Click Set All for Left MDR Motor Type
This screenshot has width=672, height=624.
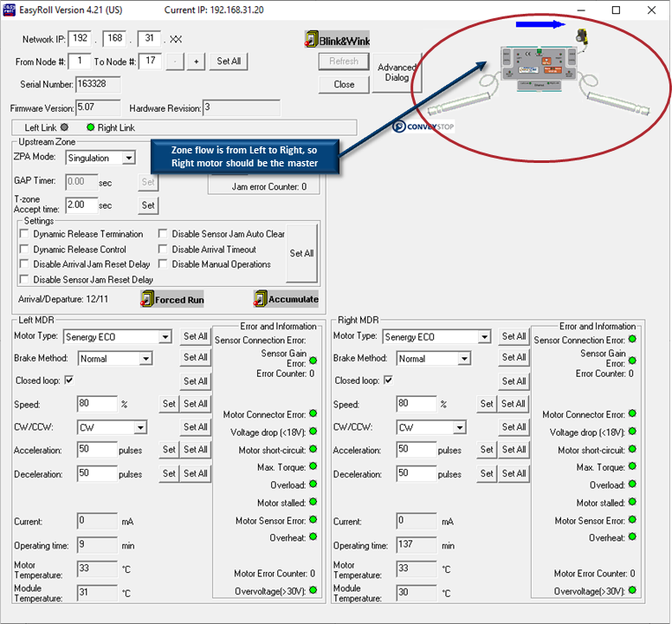pos(196,336)
